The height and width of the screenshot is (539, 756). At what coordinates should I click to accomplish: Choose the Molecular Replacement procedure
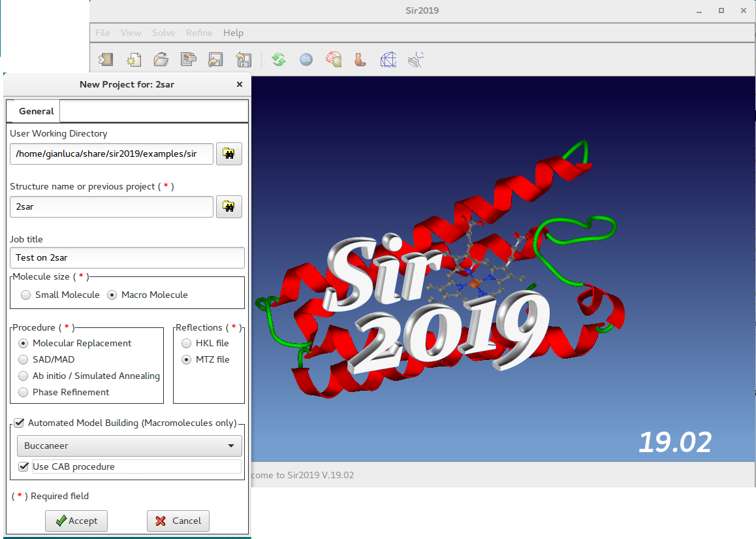(74, 343)
